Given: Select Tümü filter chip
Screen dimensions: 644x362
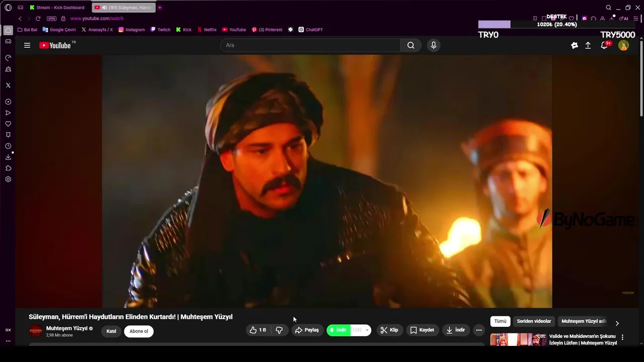Looking at the screenshot, I should (x=500, y=321).
